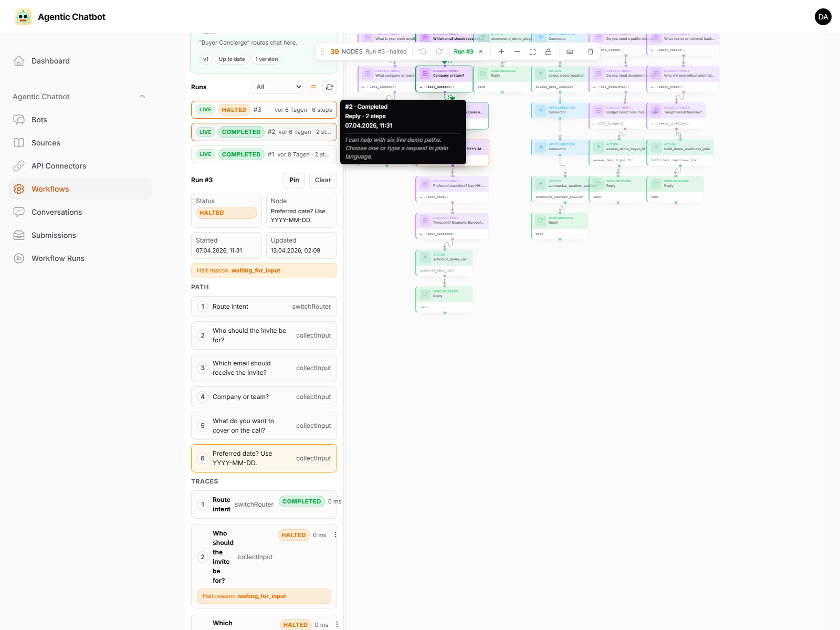The image size is (840, 630).
Task: Click the Agentic Chatbot robot logo
Action: (x=23, y=16)
